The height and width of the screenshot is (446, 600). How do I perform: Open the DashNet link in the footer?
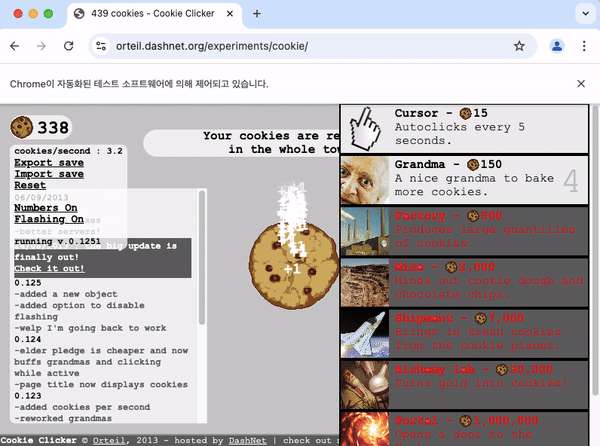(247, 440)
